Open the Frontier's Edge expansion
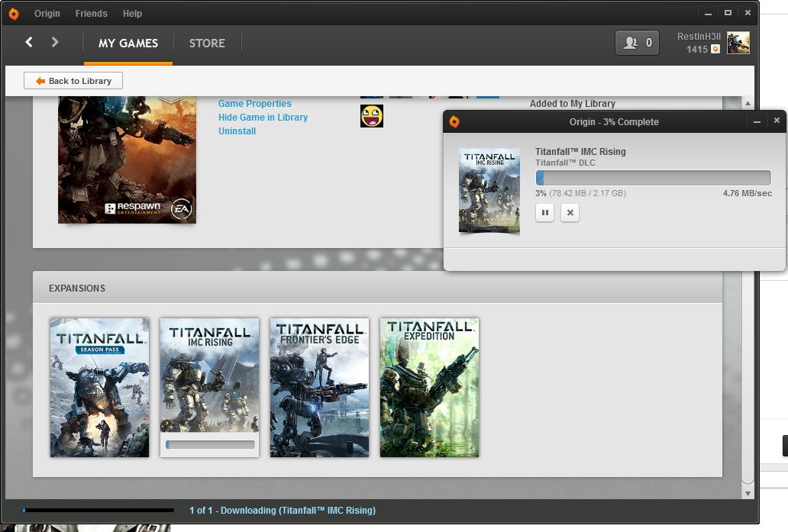 (320, 387)
